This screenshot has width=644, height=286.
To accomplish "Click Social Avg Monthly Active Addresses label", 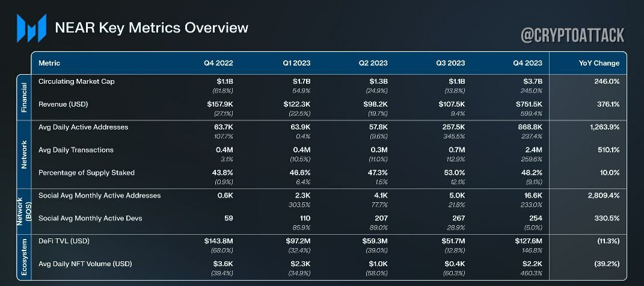I will (100, 196).
